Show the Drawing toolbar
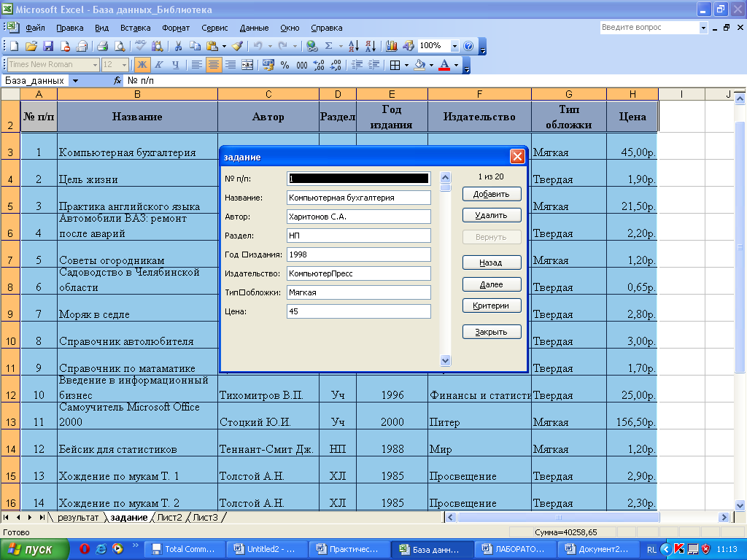Image resolution: width=747 pixels, height=560 pixels. click(x=409, y=46)
